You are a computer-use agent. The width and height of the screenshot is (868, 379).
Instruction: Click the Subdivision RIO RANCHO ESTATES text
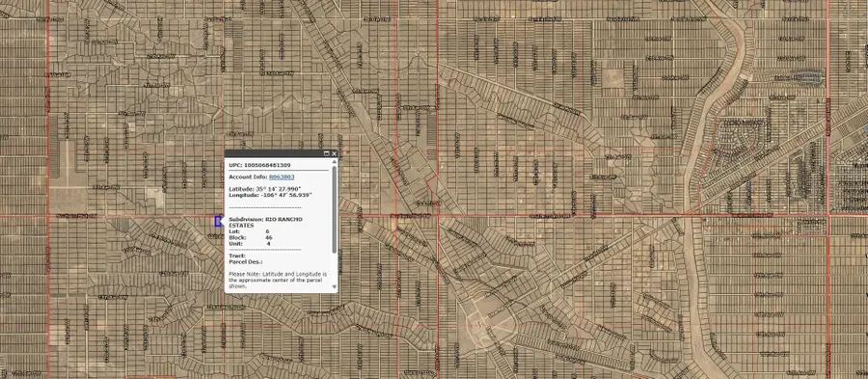coord(266,223)
